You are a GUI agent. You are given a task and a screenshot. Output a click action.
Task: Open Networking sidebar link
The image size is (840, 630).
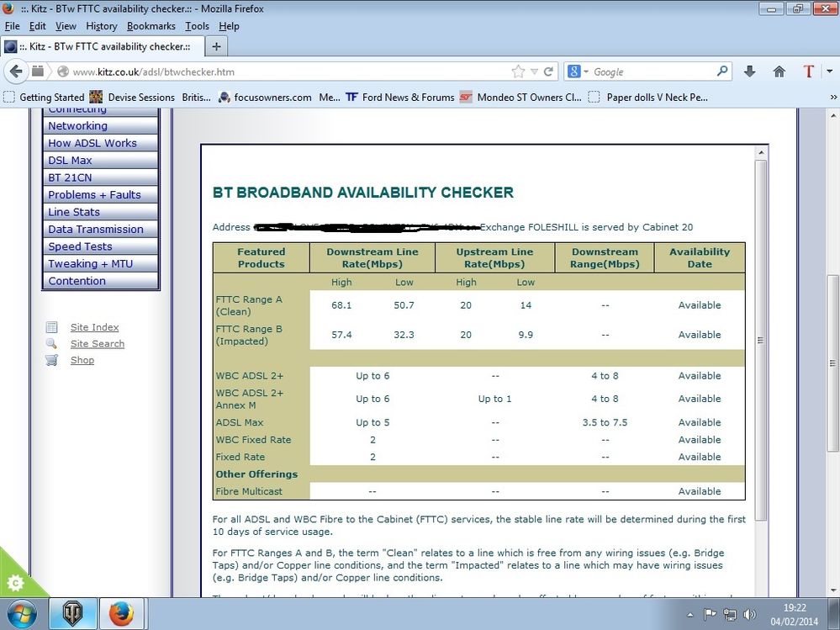tap(100, 126)
